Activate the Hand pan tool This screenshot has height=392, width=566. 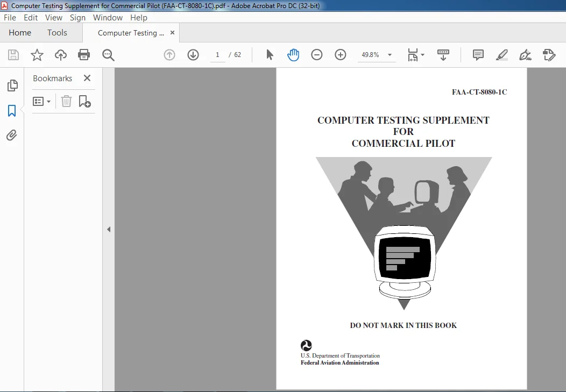click(x=293, y=55)
